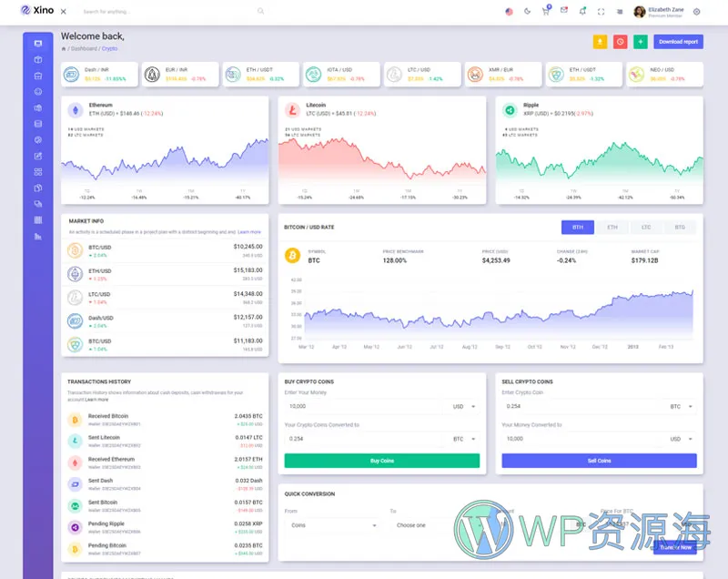
Task: Click the yellow download icon button
Action: [x=600, y=42]
